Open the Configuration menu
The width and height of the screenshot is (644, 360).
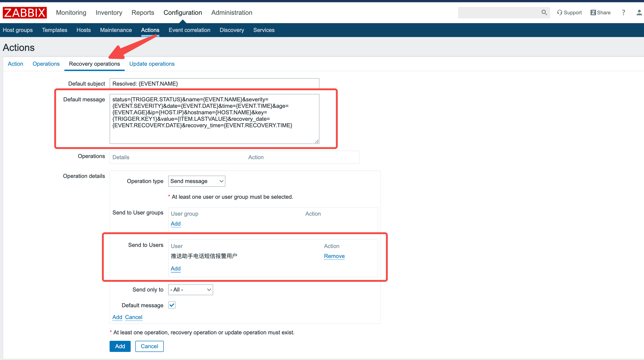point(183,12)
